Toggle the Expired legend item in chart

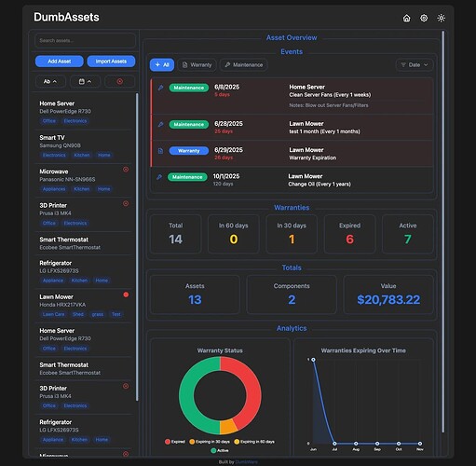[175, 442]
